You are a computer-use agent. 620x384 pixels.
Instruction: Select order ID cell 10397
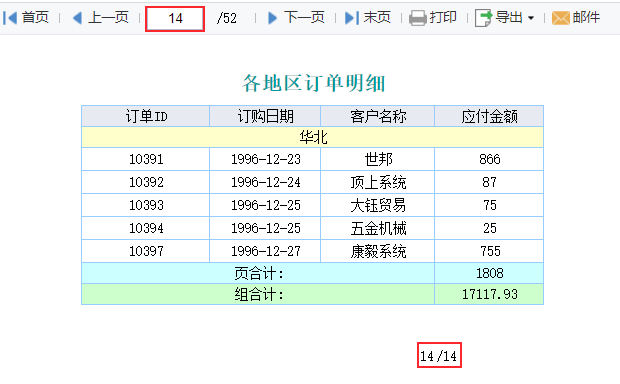(146, 251)
